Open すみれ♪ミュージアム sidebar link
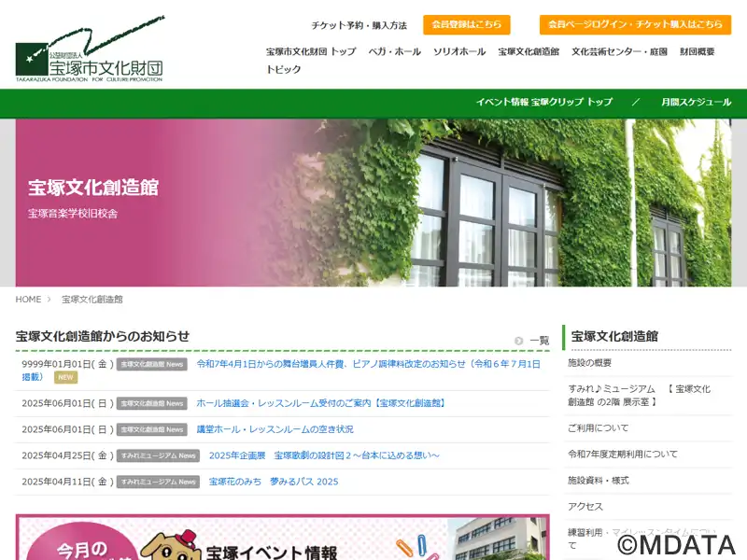The width and height of the screenshot is (747, 560). pyautogui.click(x=639, y=396)
